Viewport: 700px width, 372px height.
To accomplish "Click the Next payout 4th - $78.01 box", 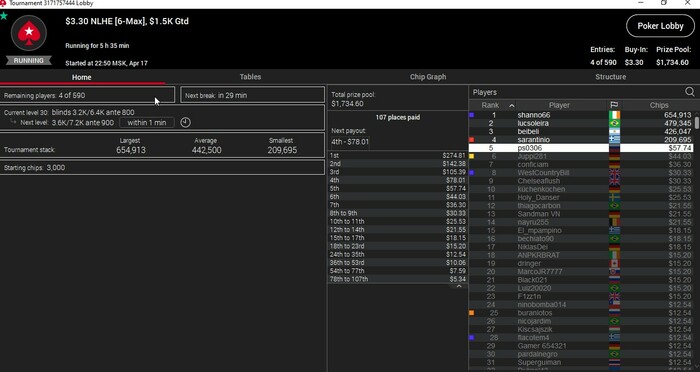I will (x=350, y=142).
